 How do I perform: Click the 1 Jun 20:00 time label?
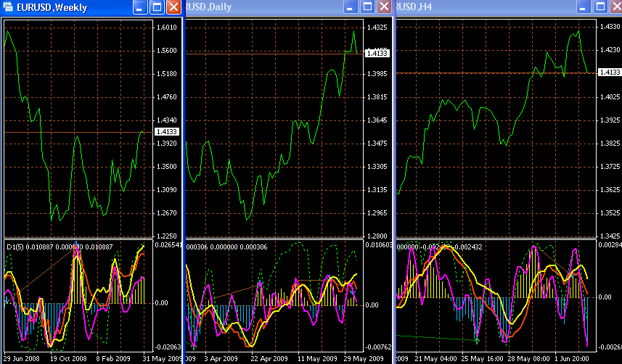572,358
